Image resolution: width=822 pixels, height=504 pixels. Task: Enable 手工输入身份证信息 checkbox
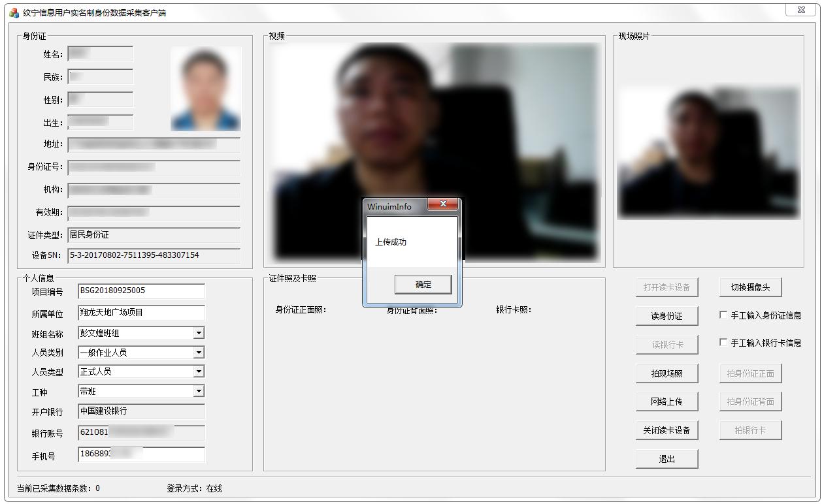click(723, 315)
